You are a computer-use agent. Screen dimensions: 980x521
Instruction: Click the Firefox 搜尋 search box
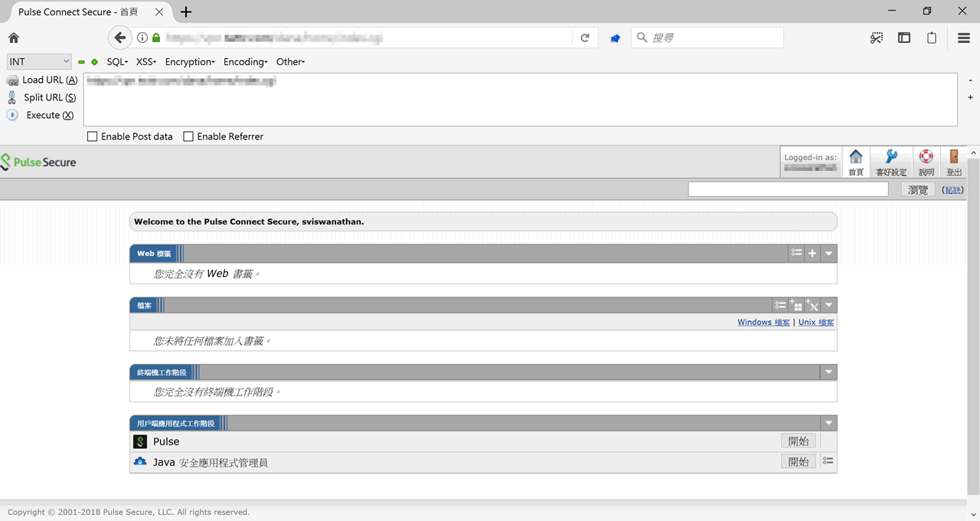pos(707,38)
